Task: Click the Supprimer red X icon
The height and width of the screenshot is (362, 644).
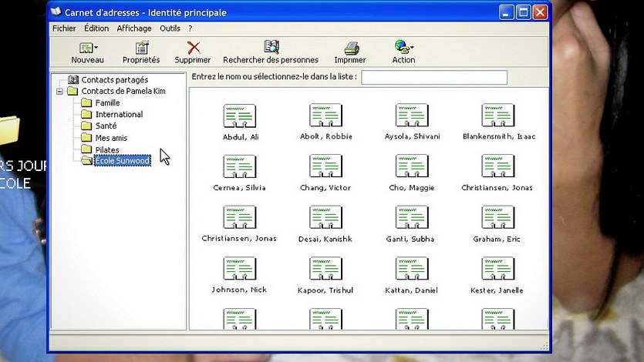Action: 193,48
